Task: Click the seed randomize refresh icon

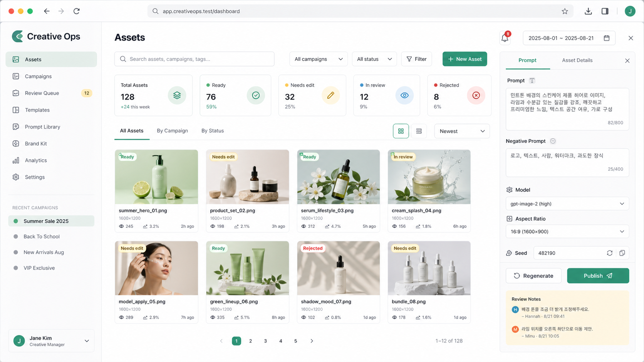Action: 609,253
